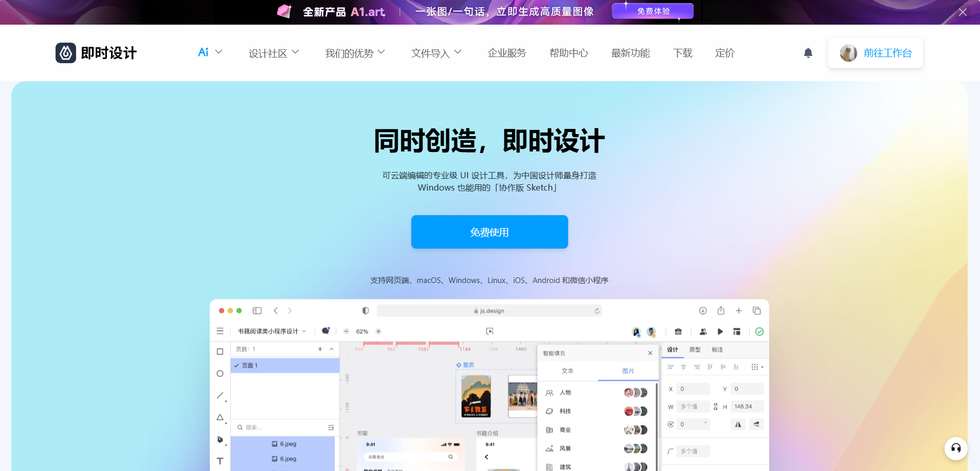Open the customer support headset icon
The image size is (980, 471).
tap(956, 448)
